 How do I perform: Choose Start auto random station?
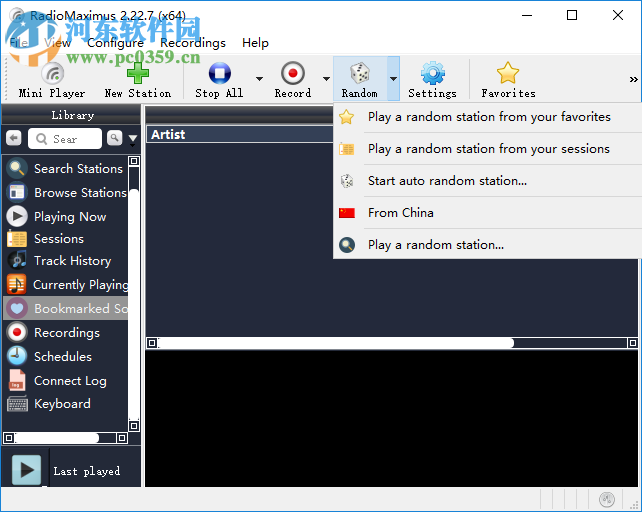[x=488, y=181]
